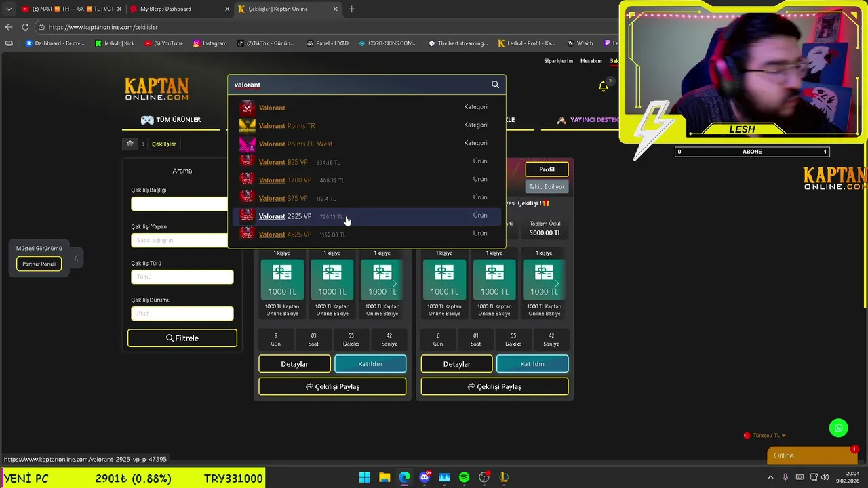Open Detaylar of second giveaway
This screenshot has height=488, width=868.
456,364
